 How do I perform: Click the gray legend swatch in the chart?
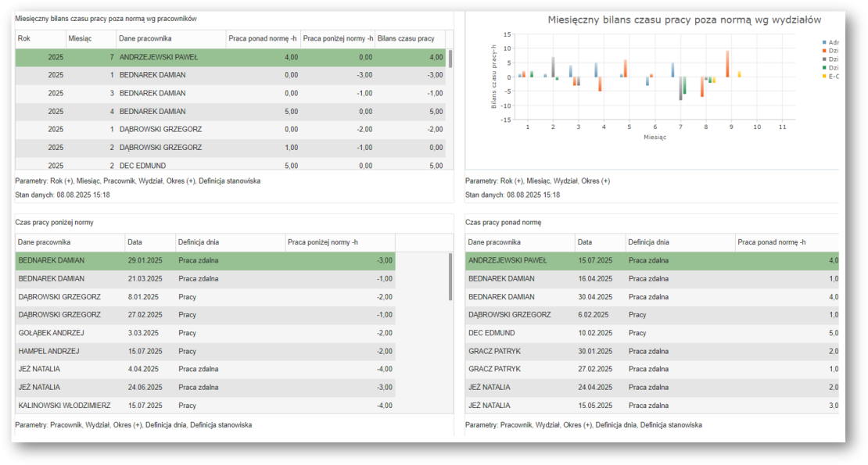[x=824, y=59]
